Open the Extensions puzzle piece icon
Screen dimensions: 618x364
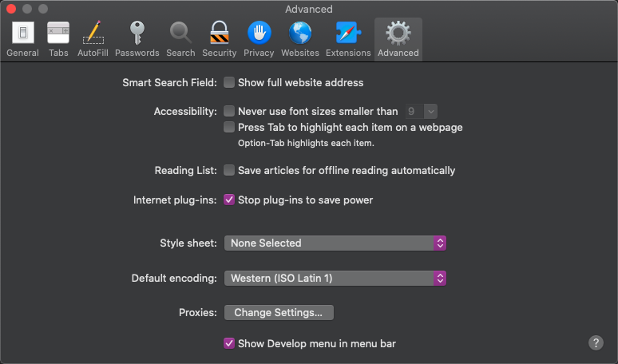pos(349,34)
